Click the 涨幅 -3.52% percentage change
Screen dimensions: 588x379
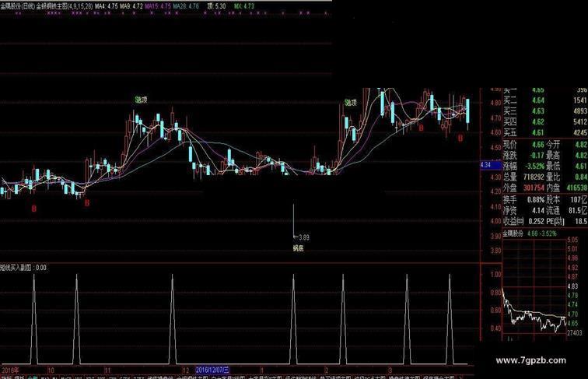[x=535, y=167]
